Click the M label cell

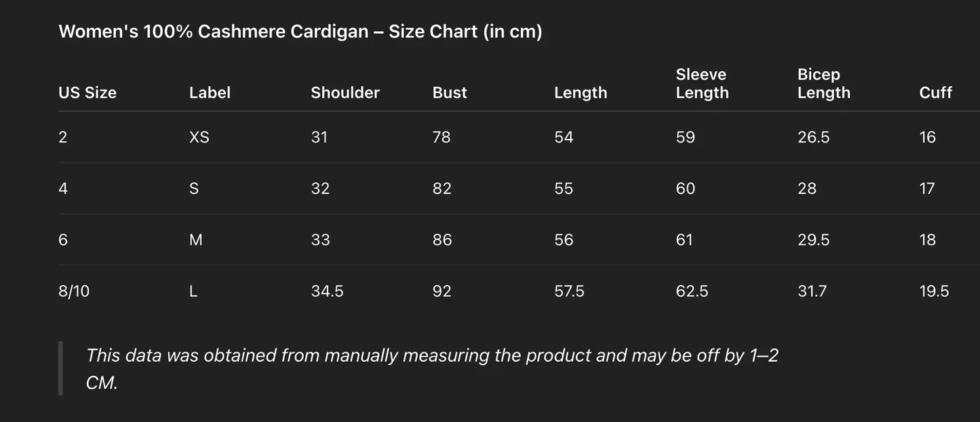pyautogui.click(x=196, y=239)
